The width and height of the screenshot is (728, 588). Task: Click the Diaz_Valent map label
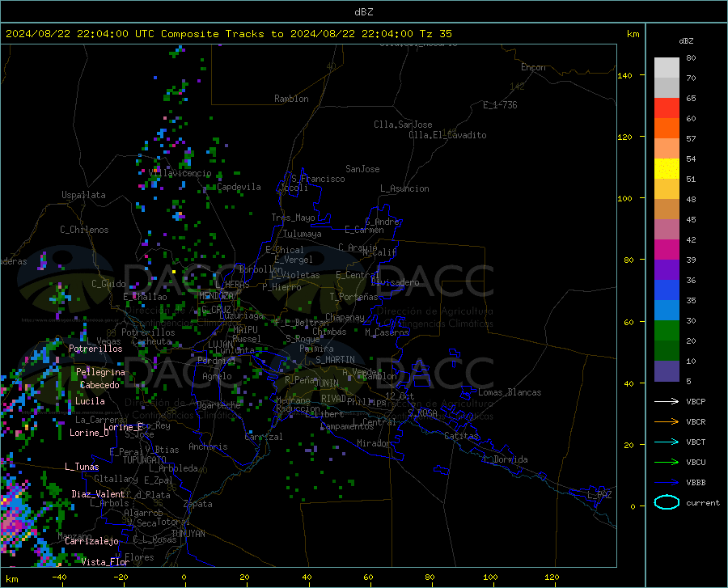(98, 494)
